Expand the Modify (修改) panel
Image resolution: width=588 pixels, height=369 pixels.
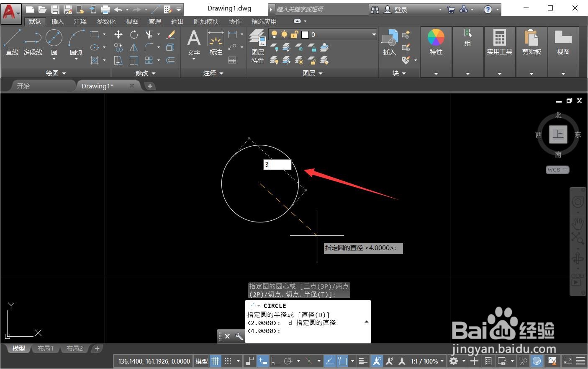click(146, 73)
